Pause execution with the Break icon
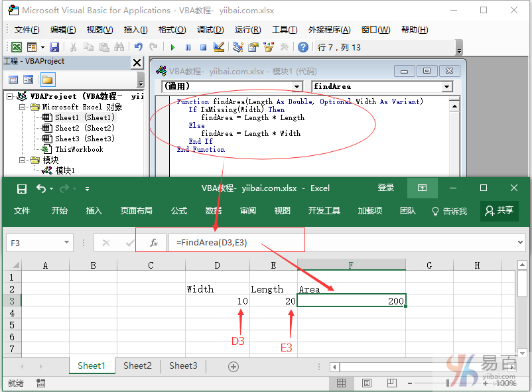The height and width of the screenshot is (392, 532). (x=188, y=47)
